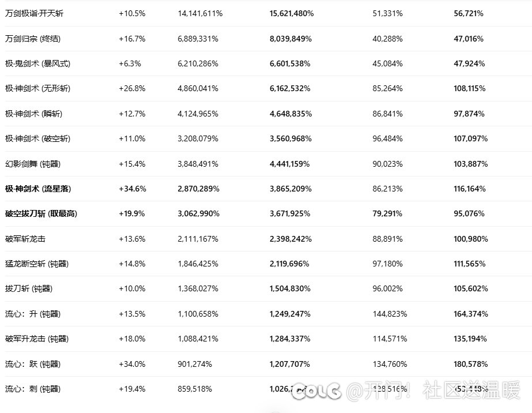This screenshot has height=413, width=532.
Task: Click the 万剑归宗 (终结) row label
Action: [32, 39]
